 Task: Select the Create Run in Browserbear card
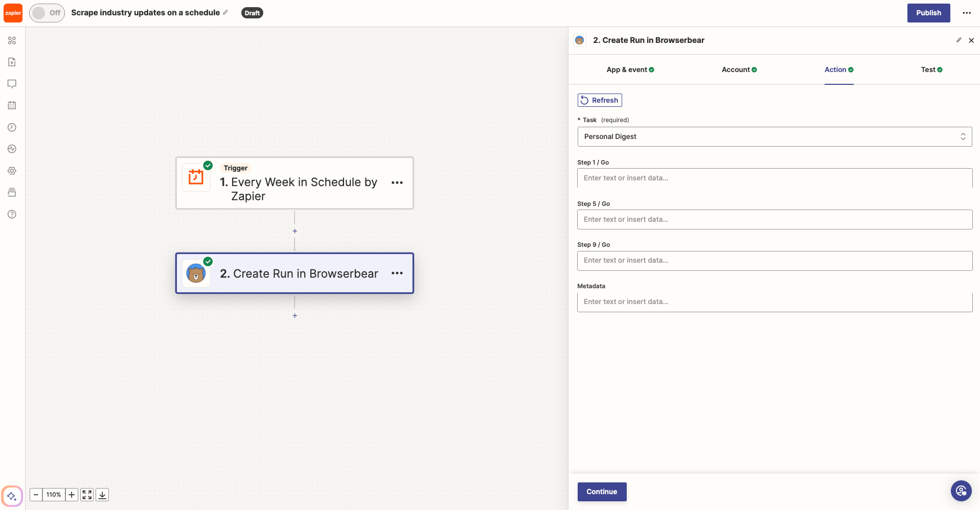[x=294, y=273]
